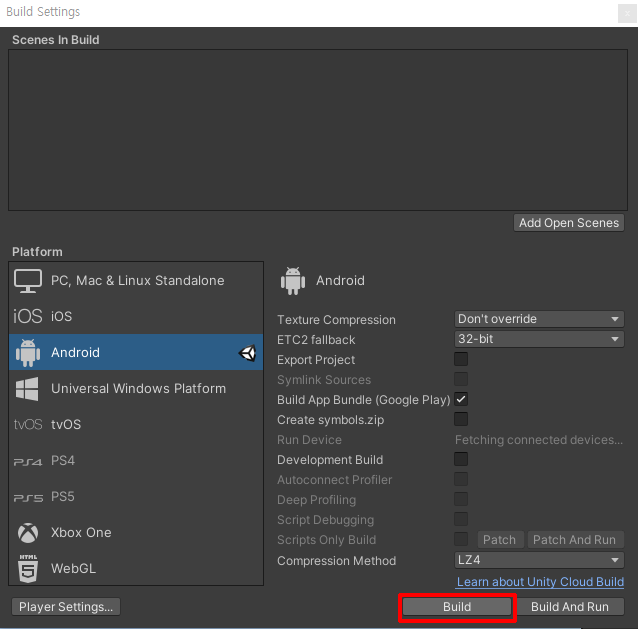Toggle the Scripts Only Build checkbox
Viewport: 638px width, 629px height.
coord(461,539)
